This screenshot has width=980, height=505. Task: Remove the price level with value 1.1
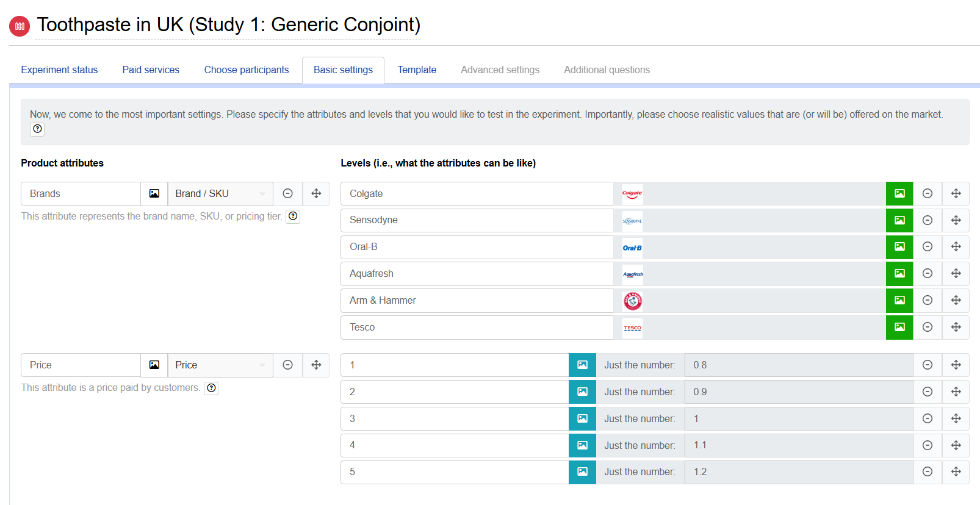928,445
